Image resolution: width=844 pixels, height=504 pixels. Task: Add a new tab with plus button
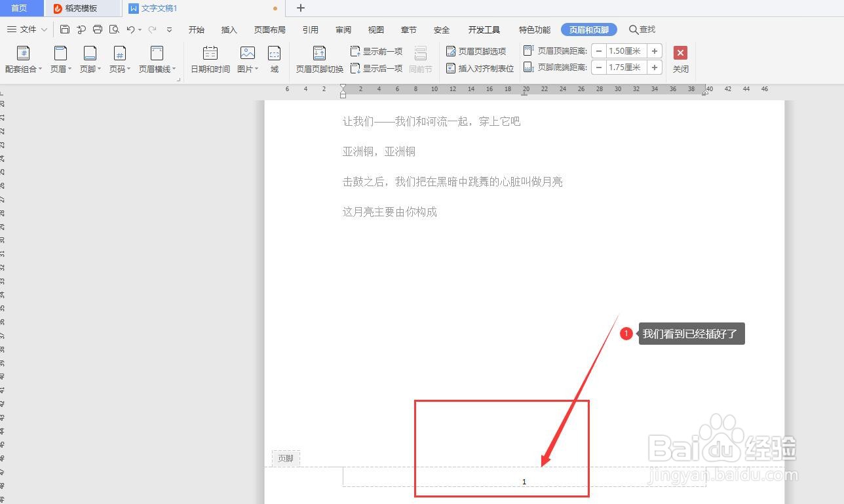(301, 8)
